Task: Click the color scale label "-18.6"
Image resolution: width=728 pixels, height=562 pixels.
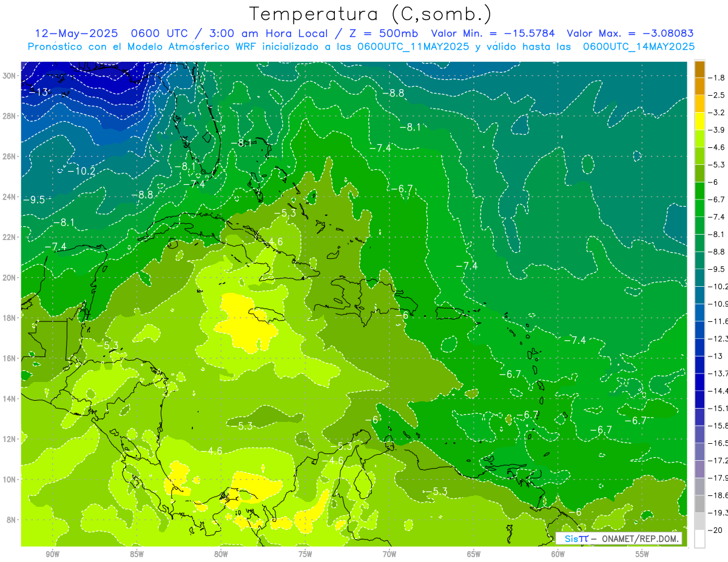Action: tap(718, 495)
